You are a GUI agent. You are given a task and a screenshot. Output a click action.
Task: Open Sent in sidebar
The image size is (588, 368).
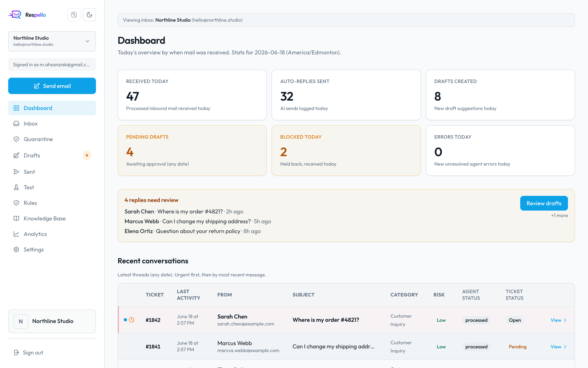pos(52,172)
